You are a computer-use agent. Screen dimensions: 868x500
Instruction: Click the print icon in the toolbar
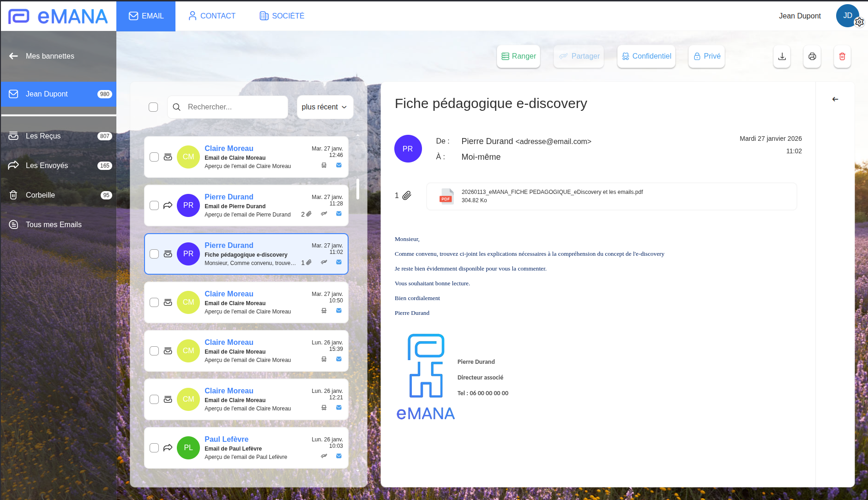click(x=812, y=56)
